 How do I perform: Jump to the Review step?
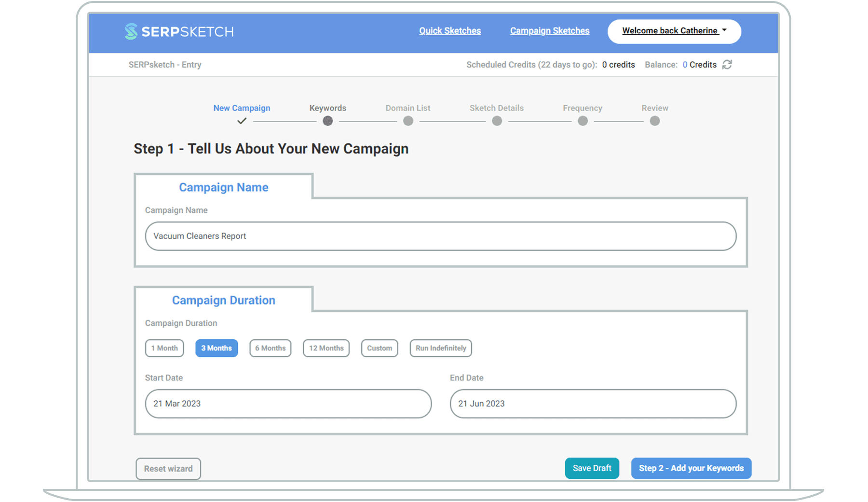pyautogui.click(x=655, y=108)
